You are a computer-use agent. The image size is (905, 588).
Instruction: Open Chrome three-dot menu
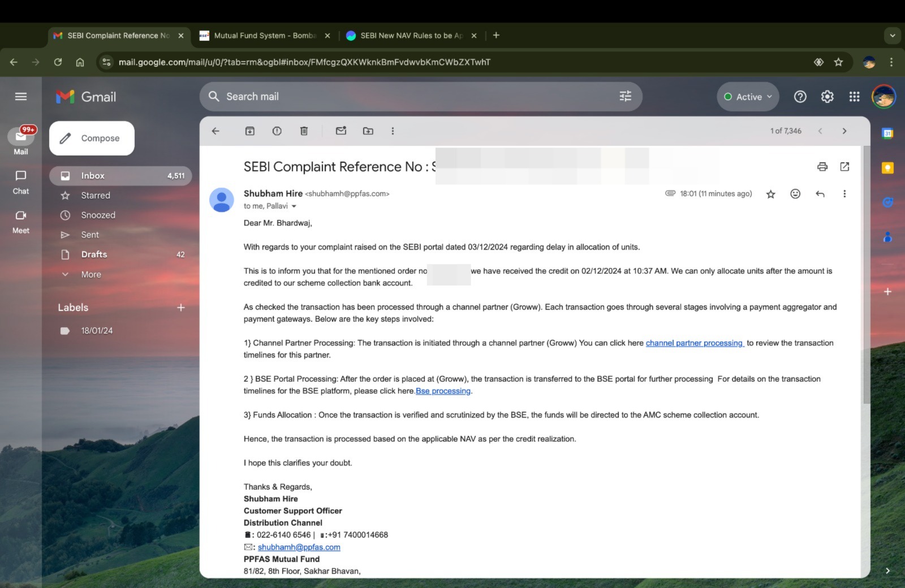click(x=891, y=62)
